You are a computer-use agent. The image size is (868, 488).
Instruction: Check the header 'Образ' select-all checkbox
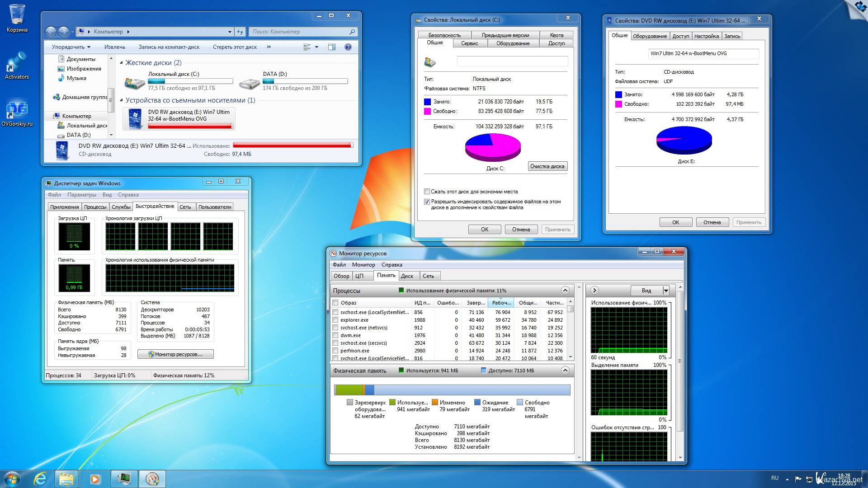point(335,303)
